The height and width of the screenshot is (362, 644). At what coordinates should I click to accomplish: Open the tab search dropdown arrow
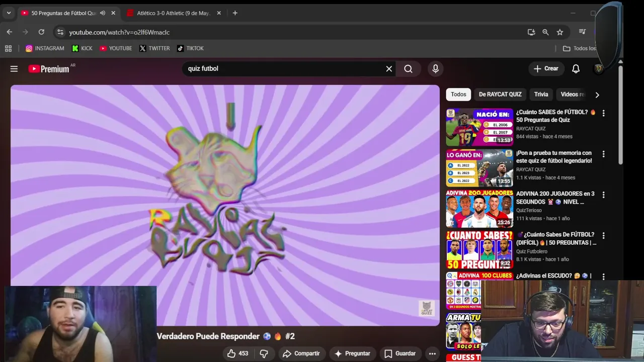coord(9,13)
